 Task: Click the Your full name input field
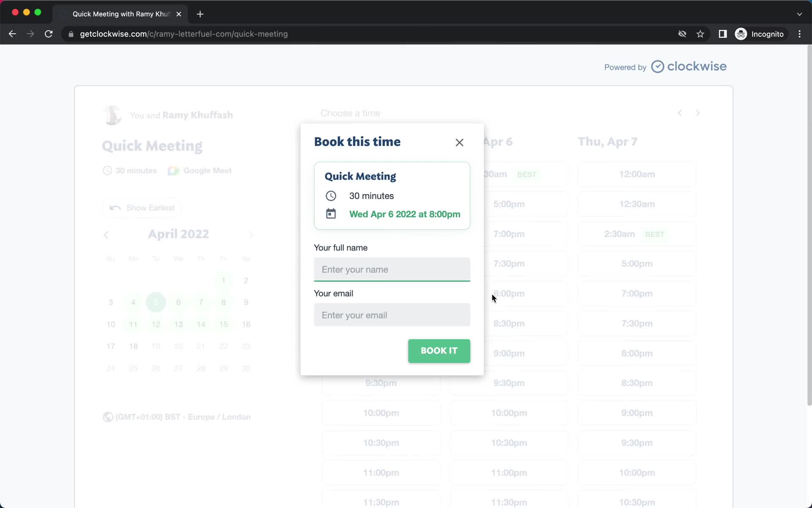click(x=392, y=269)
